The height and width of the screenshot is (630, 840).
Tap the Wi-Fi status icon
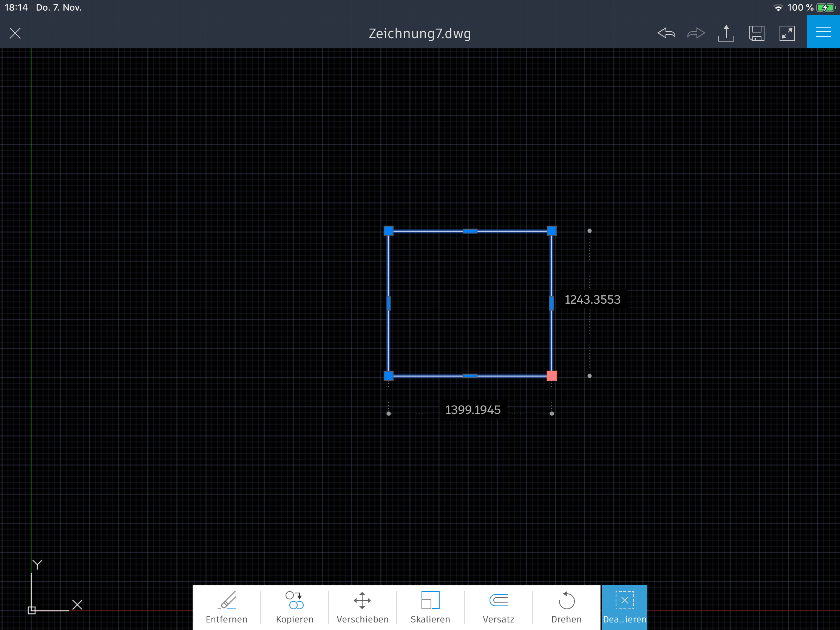(x=778, y=8)
